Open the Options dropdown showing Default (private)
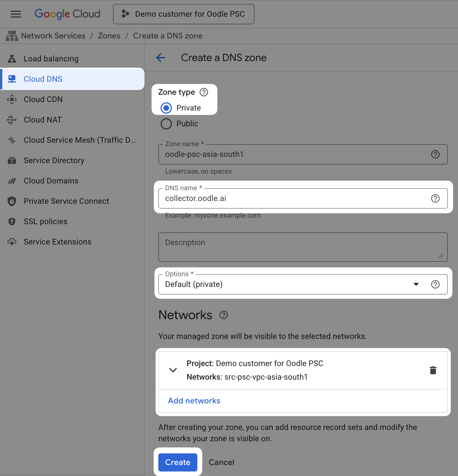The height and width of the screenshot is (476, 458). [416, 284]
